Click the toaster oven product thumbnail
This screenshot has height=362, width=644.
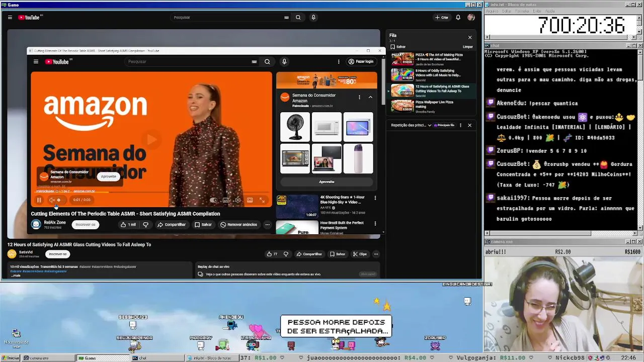point(295,159)
